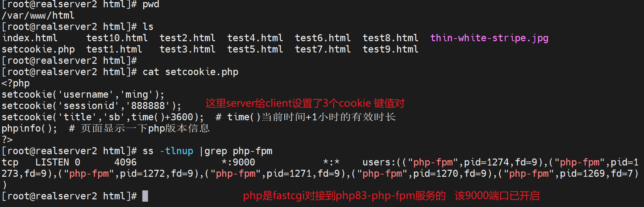Click the sessionid value '888888'
644x207 pixels.
(148, 106)
